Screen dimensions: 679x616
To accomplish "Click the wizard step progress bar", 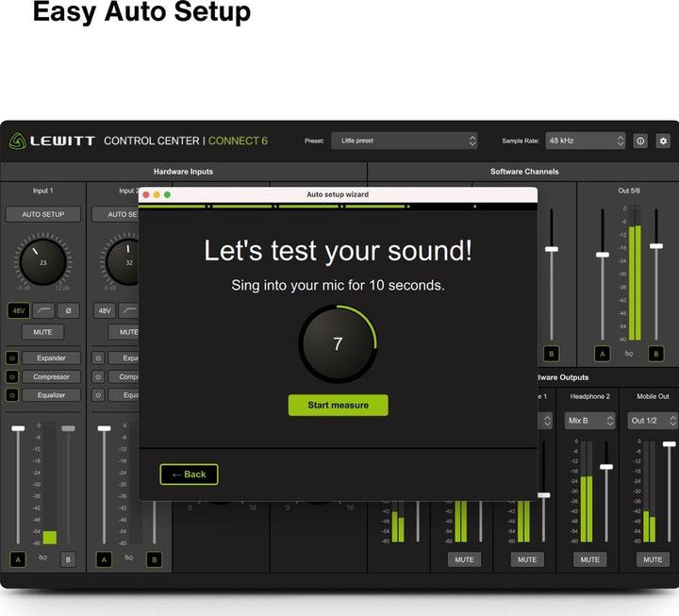I will point(338,207).
